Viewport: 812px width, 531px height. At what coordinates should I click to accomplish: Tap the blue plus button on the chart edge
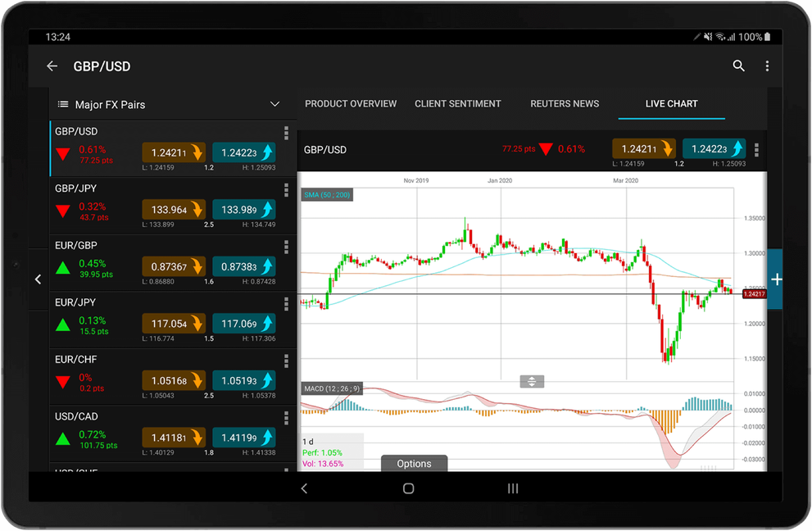(775, 279)
